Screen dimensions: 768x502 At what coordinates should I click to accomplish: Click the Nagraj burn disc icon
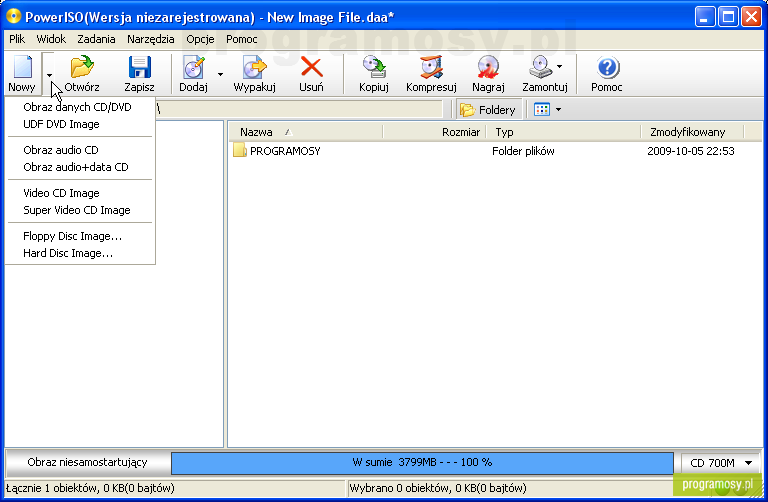(x=488, y=67)
